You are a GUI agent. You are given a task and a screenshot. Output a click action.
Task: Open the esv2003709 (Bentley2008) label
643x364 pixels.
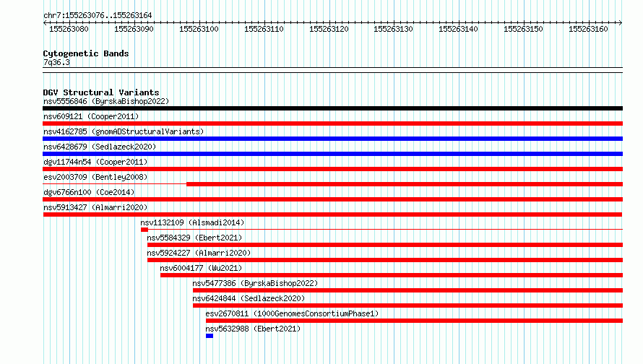coord(95,177)
